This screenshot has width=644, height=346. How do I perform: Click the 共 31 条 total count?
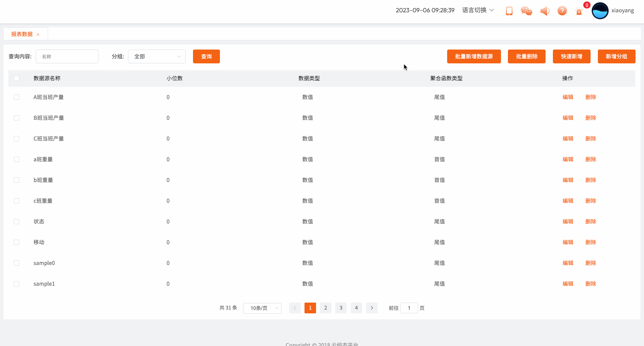coord(228,308)
